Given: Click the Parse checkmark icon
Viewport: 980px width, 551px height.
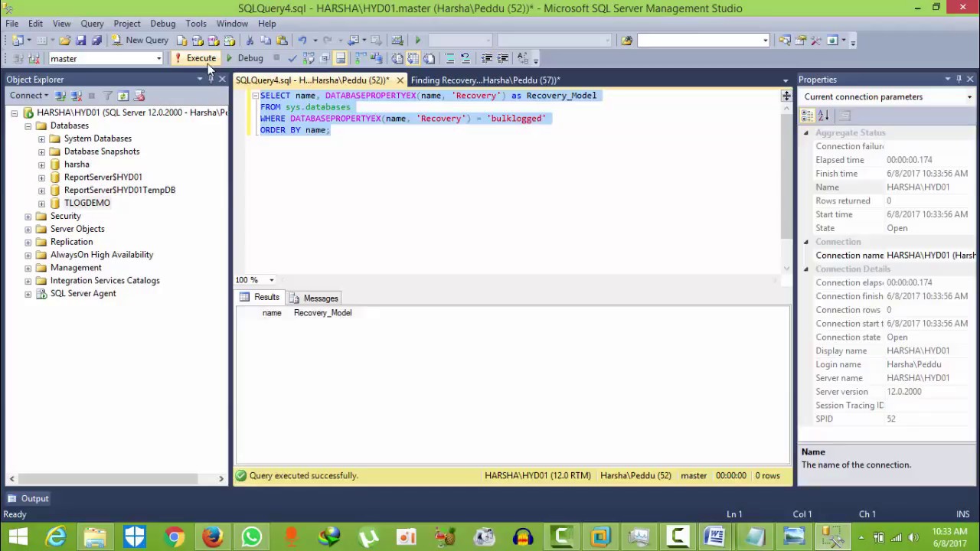Looking at the screenshot, I should [x=292, y=58].
